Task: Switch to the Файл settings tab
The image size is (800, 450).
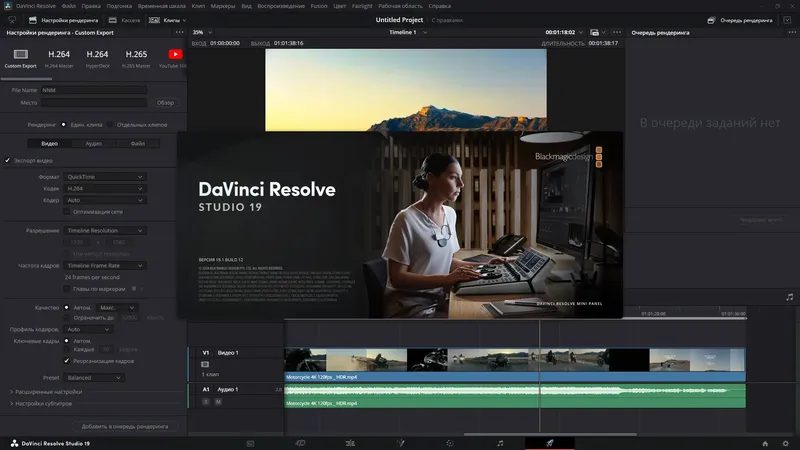Action: pyautogui.click(x=138, y=143)
